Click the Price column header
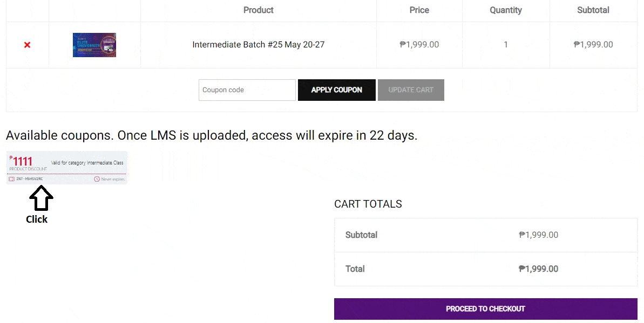 click(x=419, y=10)
